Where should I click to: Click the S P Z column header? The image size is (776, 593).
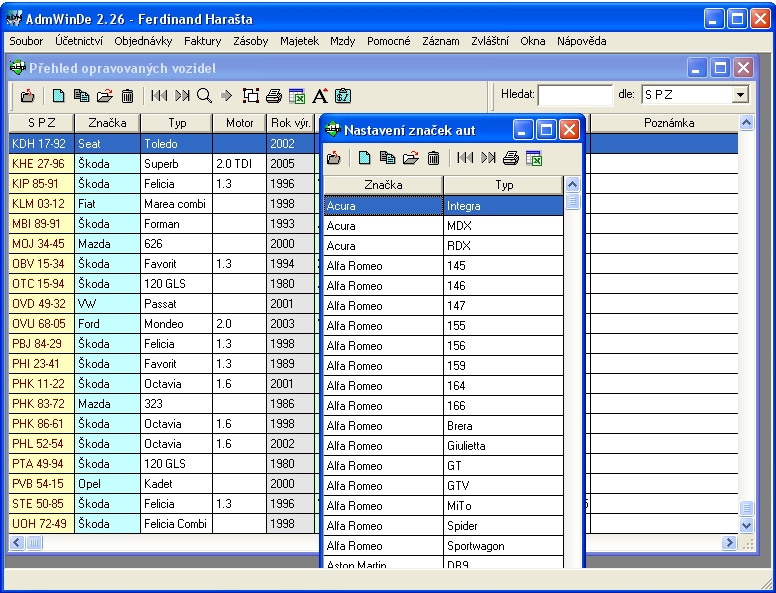click(x=42, y=123)
